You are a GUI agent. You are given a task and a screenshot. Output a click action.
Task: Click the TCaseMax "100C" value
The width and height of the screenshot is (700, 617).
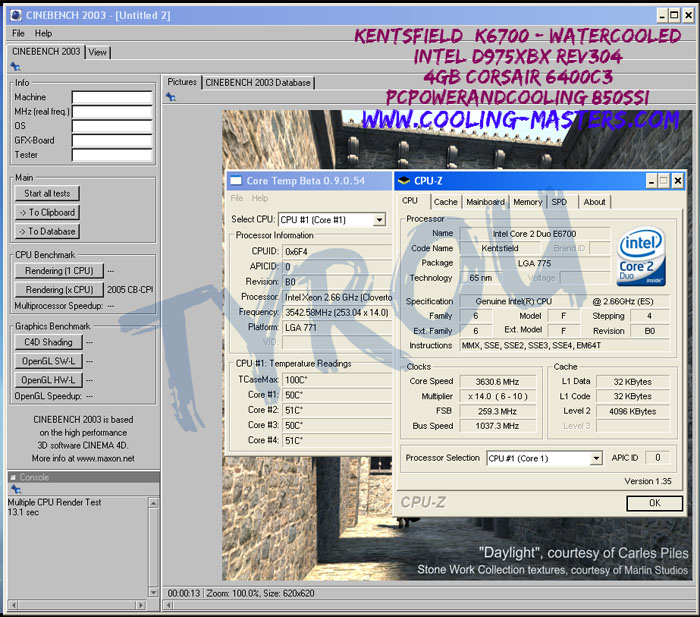pos(296,380)
